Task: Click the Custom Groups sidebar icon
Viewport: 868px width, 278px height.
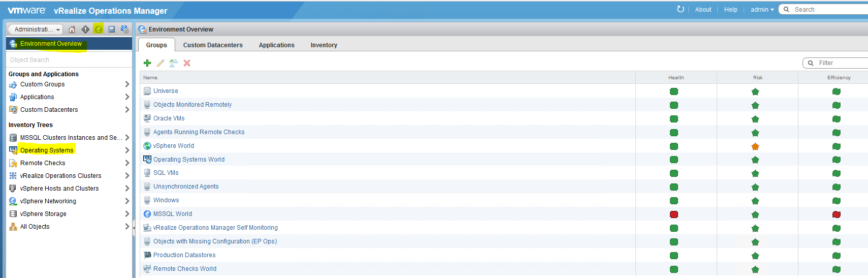Action: (x=13, y=84)
